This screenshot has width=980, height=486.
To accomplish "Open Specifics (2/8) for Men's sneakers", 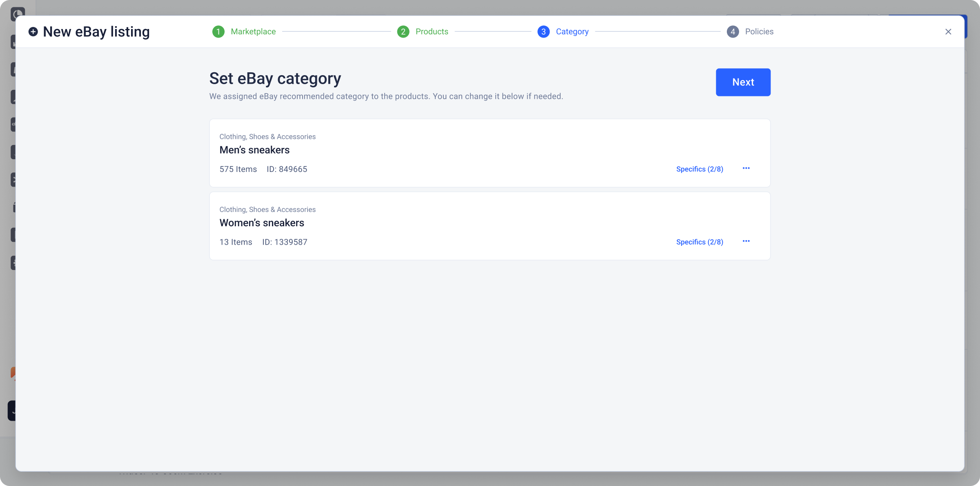I will tap(699, 169).
